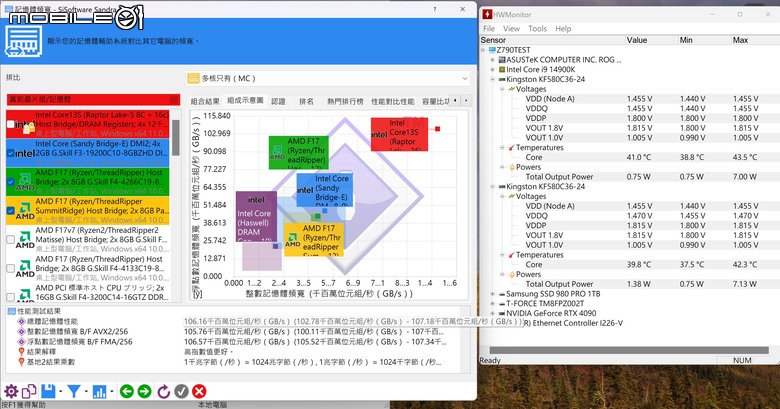Click the blue funnel filter icon
Screen dimensions: 780x409
[x=74, y=391]
